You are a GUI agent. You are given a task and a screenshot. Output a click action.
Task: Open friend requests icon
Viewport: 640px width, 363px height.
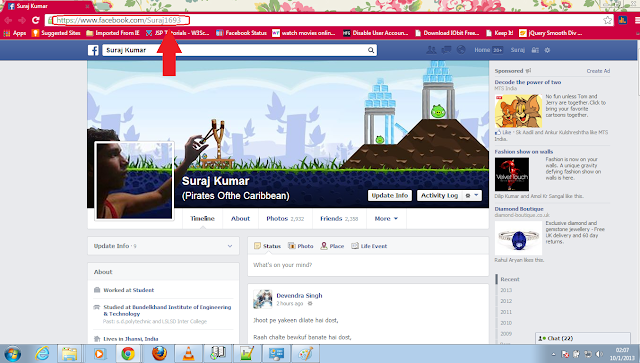coord(431,50)
